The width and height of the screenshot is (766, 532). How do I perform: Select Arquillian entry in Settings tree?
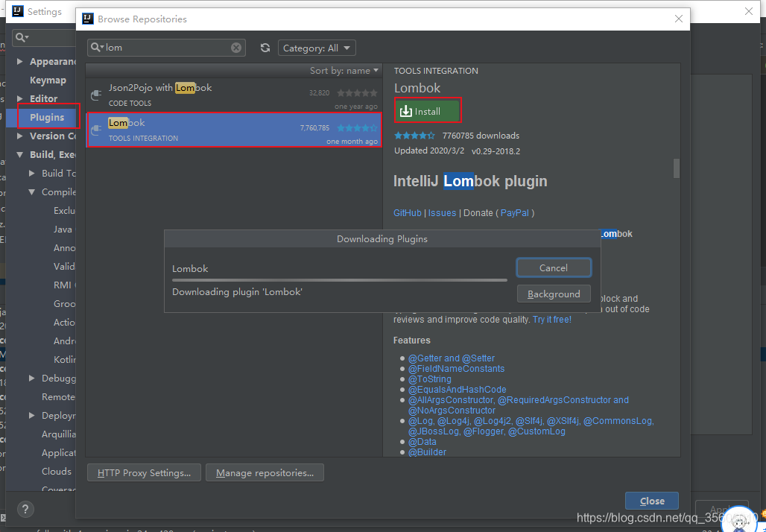click(59, 434)
